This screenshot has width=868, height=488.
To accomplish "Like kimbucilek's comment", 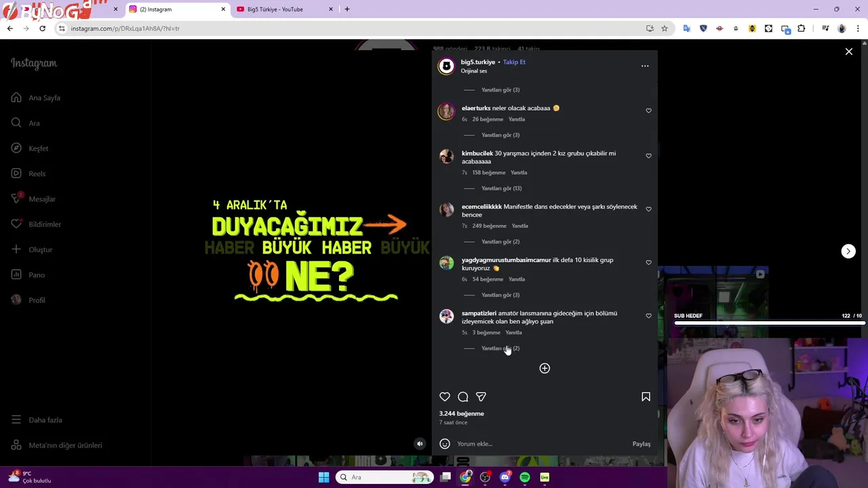I will [648, 156].
